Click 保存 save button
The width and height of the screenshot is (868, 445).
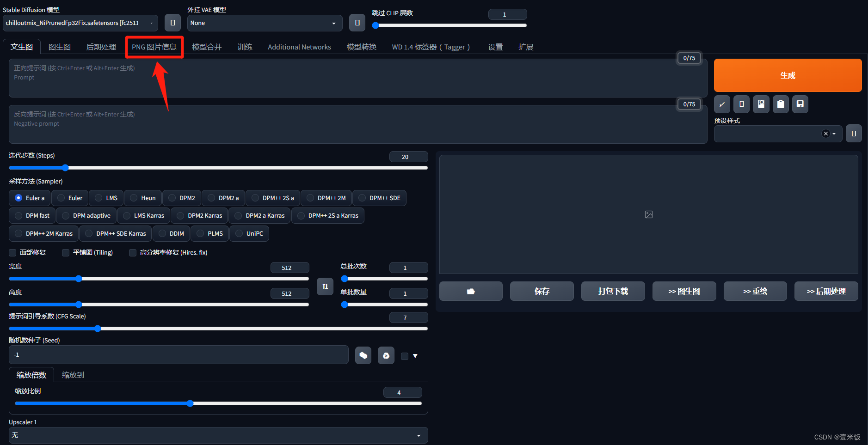coord(542,291)
